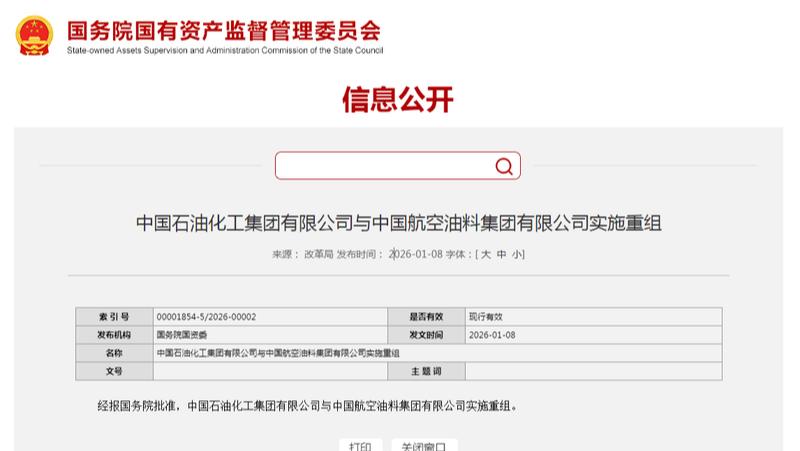Click the source name 改革局
800x451 pixels.
(317, 255)
